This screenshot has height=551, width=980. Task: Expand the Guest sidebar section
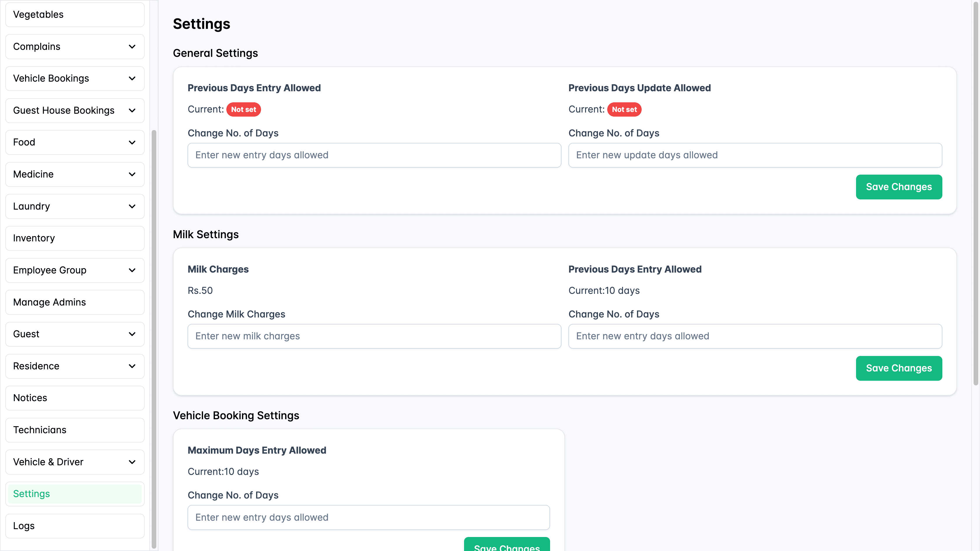[x=132, y=334]
